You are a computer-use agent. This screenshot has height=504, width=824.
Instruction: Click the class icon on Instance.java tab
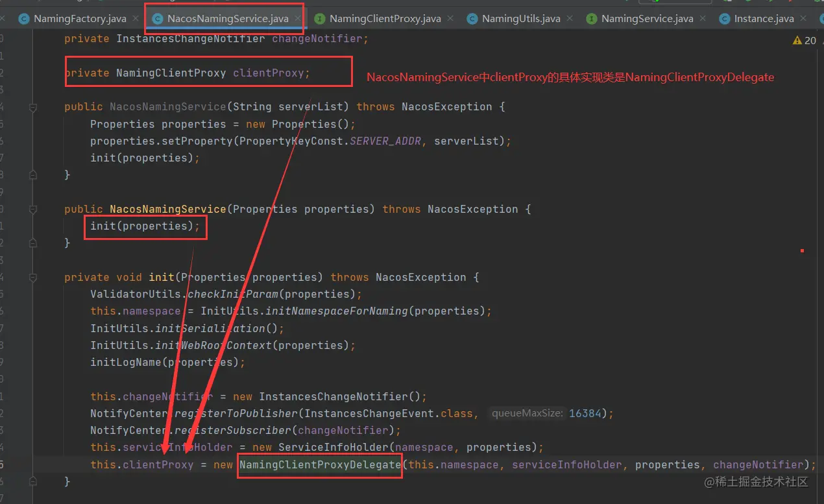(x=724, y=19)
